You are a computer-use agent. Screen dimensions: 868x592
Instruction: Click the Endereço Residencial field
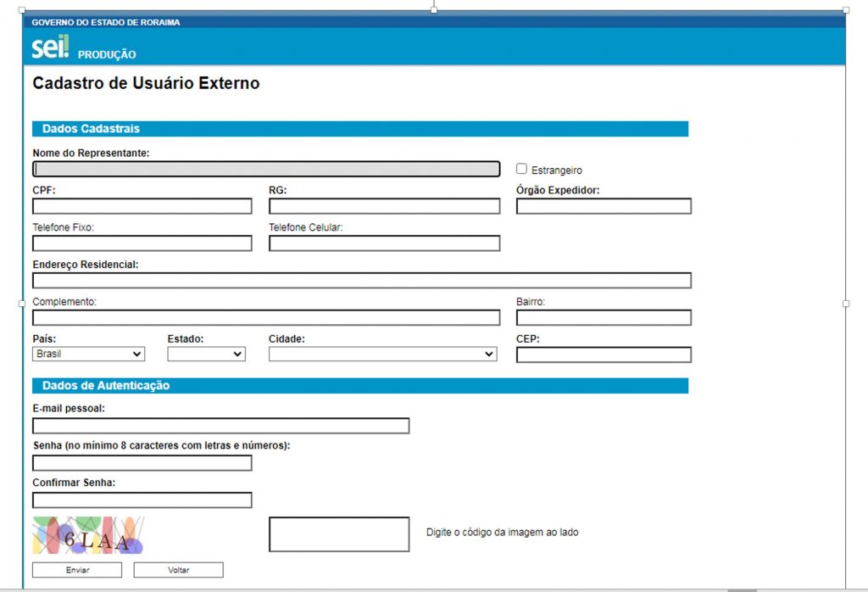pyautogui.click(x=361, y=281)
